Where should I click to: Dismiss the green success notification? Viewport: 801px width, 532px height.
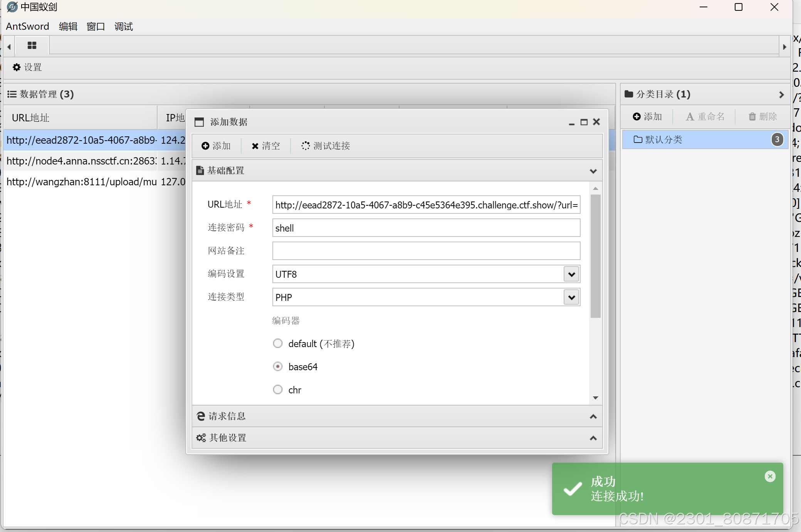tap(770, 476)
